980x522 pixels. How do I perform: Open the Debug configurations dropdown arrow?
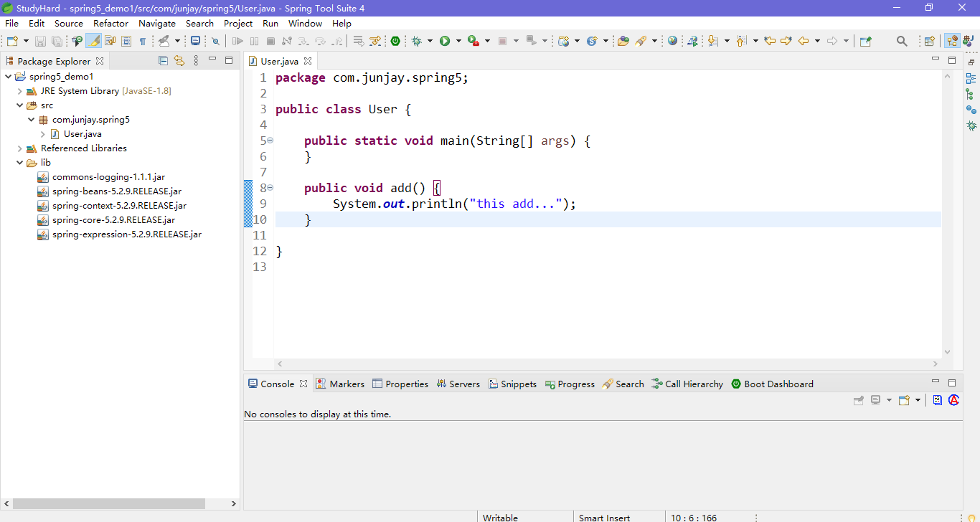(430, 41)
